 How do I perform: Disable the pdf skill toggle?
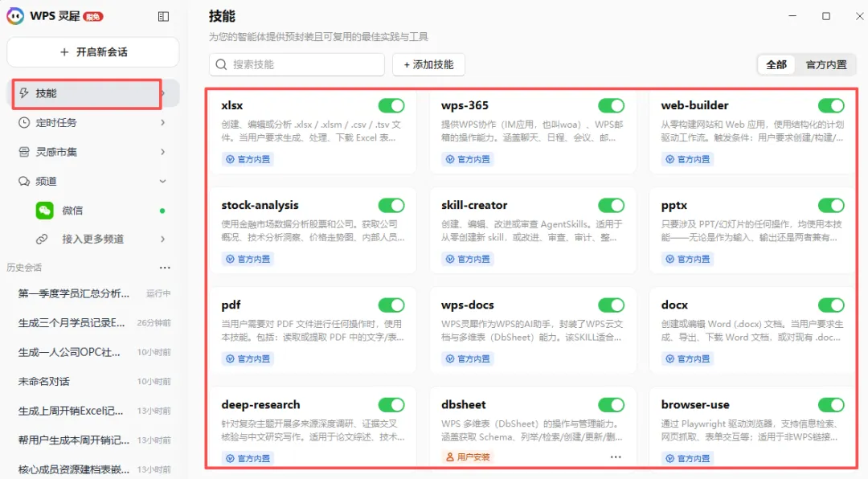[x=391, y=305]
